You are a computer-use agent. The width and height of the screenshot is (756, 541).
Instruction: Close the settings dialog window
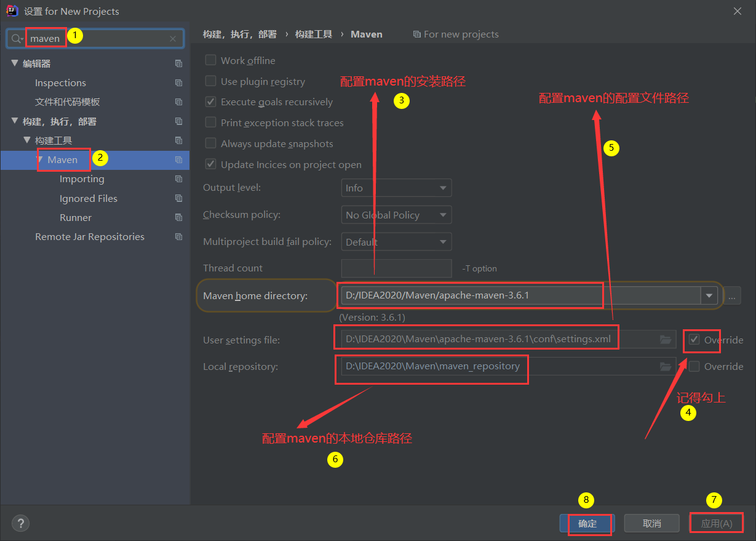738,11
